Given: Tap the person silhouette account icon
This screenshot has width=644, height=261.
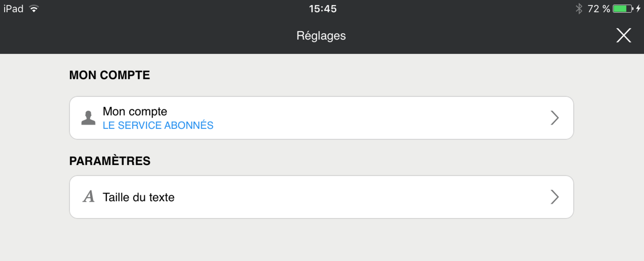Looking at the screenshot, I should 88,118.
